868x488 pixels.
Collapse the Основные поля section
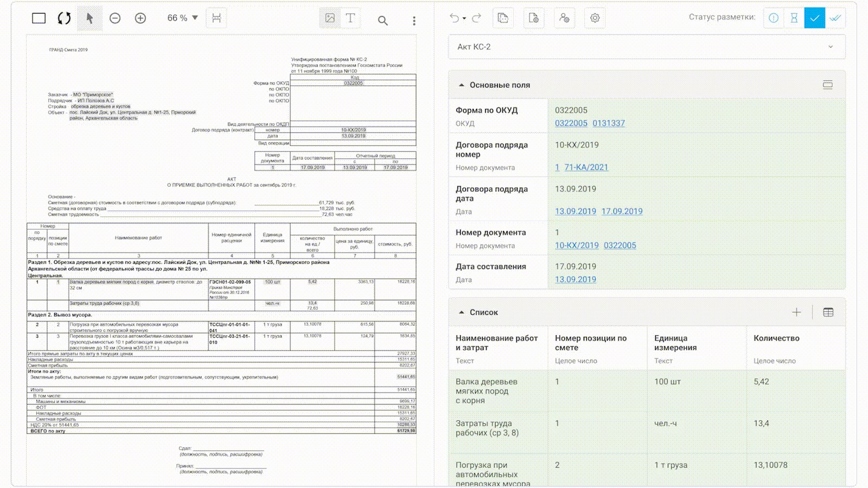(x=462, y=85)
